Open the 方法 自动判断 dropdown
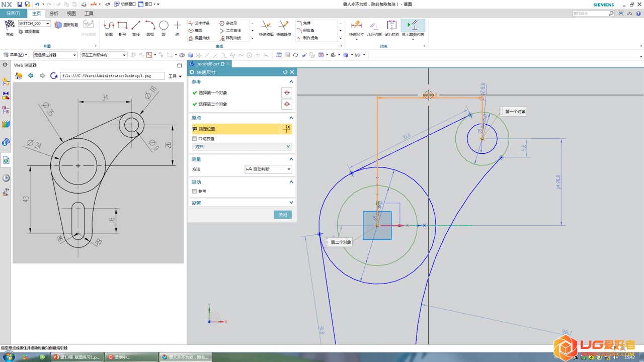The width and height of the screenshot is (644, 362). pyautogui.click(x=268, y=169)
